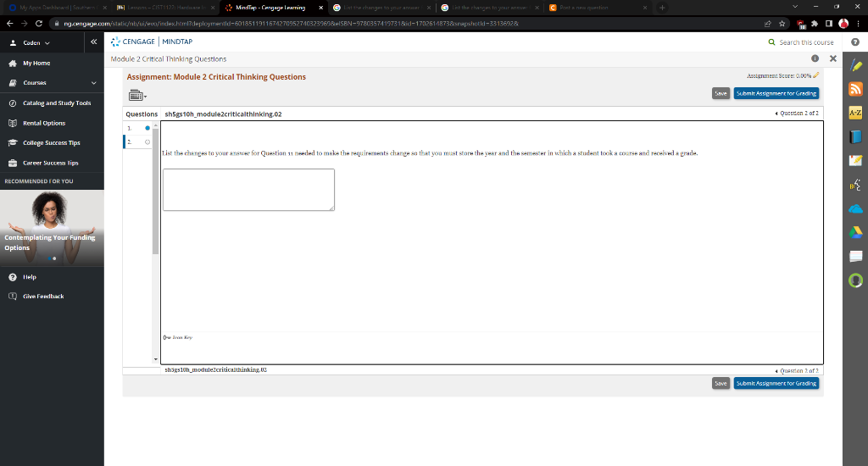Click the Contemplating Your Funding Options banner
This screenshot has width=868, height=466.
pyautogui.click(x=52, y=228)
